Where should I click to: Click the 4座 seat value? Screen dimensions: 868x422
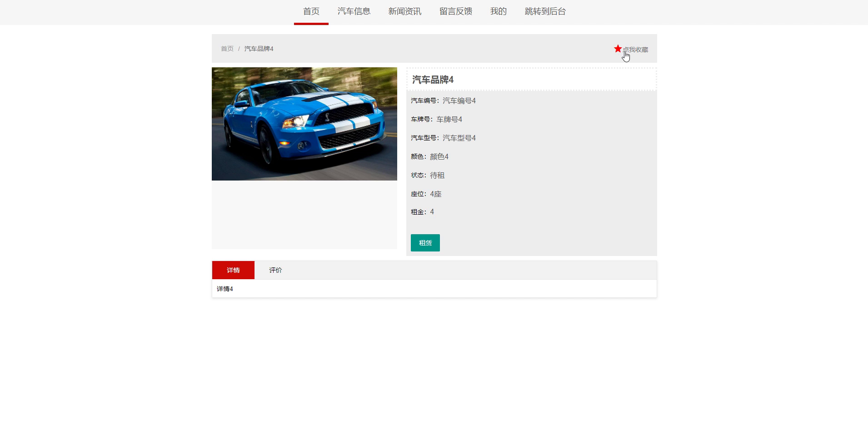click(436, 194)
